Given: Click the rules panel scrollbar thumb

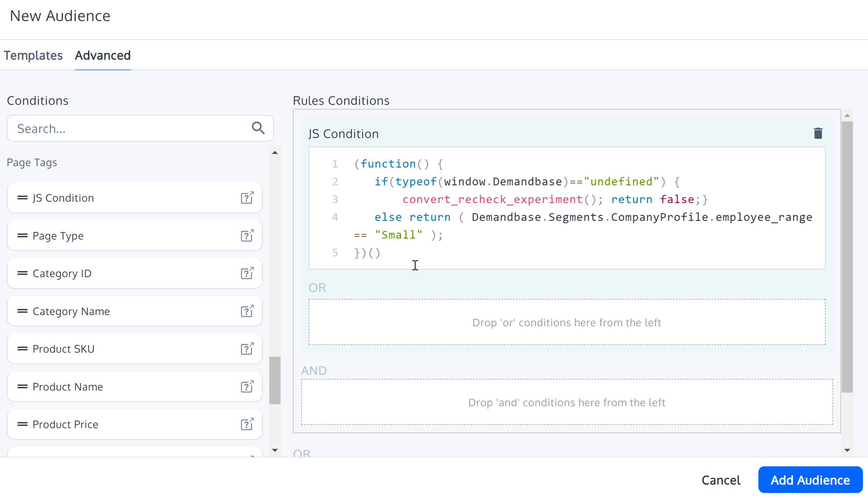Looking at the screenshot, I should (x=847, y=257).
